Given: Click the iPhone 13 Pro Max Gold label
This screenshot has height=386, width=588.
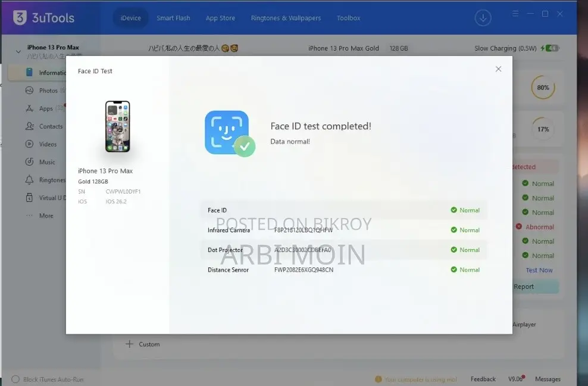Looking at the screenshot, I should 343,48.
